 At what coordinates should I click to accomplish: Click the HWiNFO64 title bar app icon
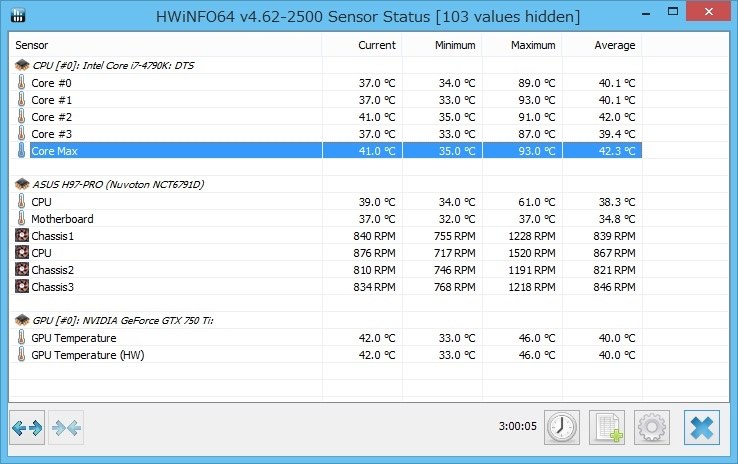tap(18, 16)
